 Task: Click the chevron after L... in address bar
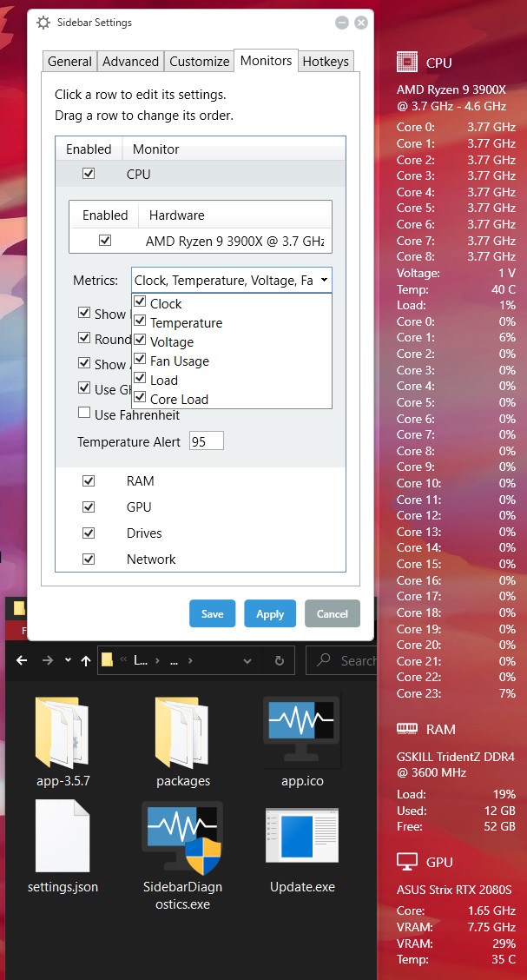click(x=157, y=660)
